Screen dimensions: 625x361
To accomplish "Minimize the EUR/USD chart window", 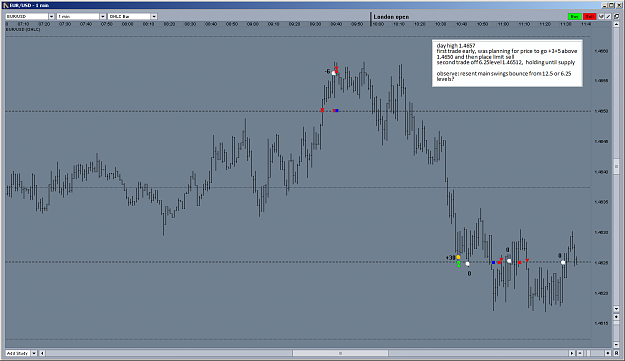I will 605,5.
